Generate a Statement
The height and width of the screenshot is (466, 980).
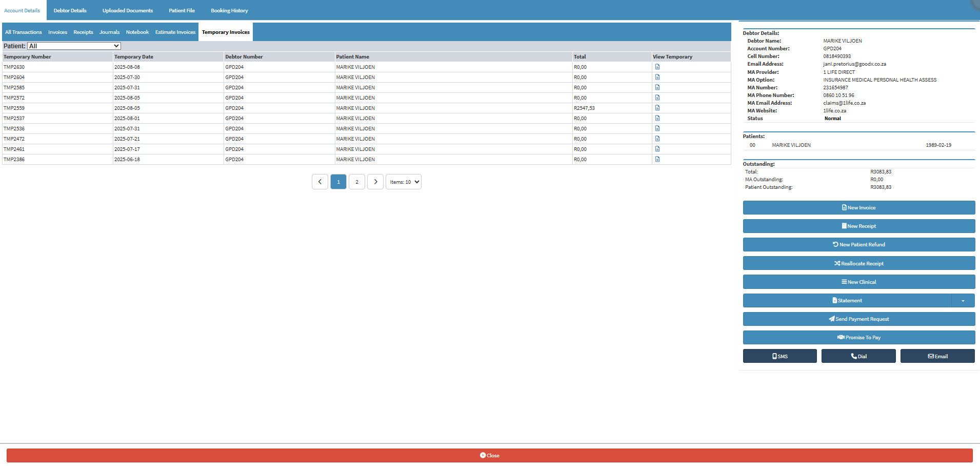pyautogui.click(x=847, y=301)
